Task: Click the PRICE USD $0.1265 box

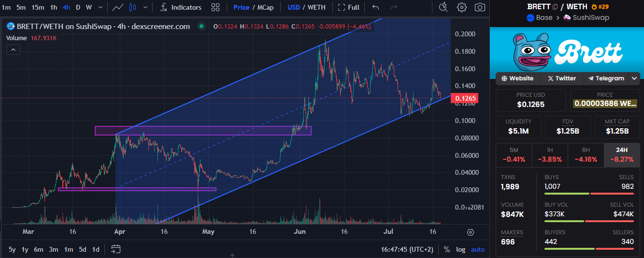Action: point(531,100)
